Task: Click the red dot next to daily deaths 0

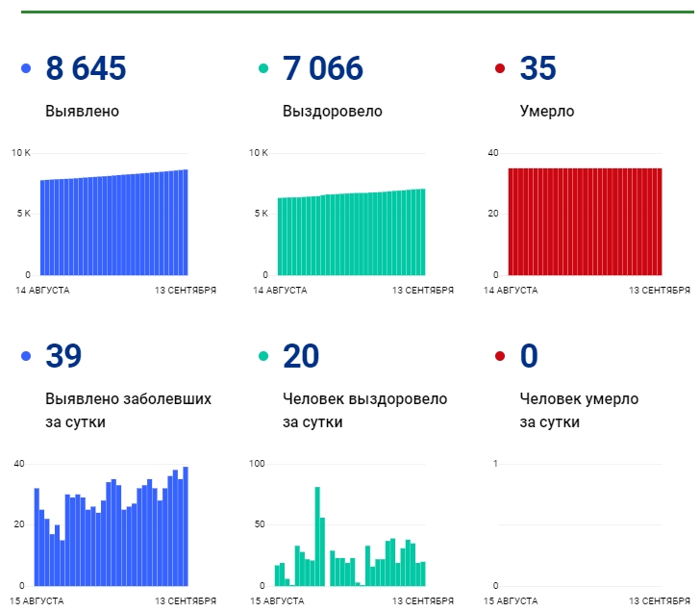Action: (500, 356)
